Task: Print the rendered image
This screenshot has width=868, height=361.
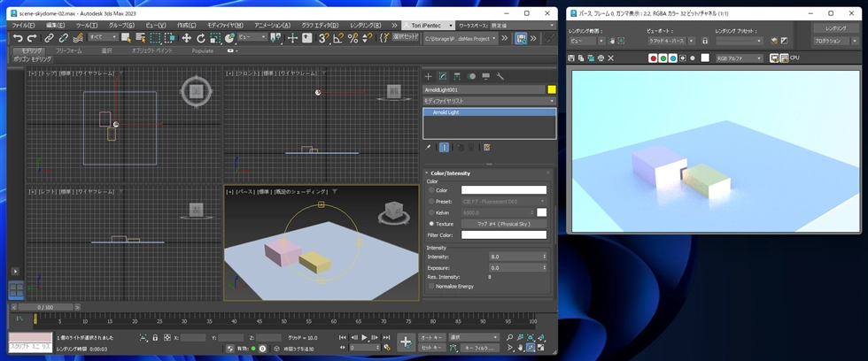Action: [x=601, y=58]
